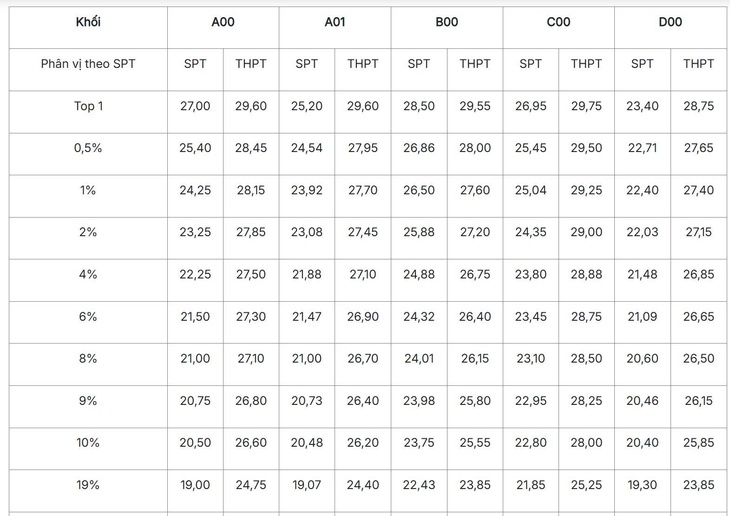
Task: Select the 24,54 cell in 0,5% row
Action: [x=307, y=154]
